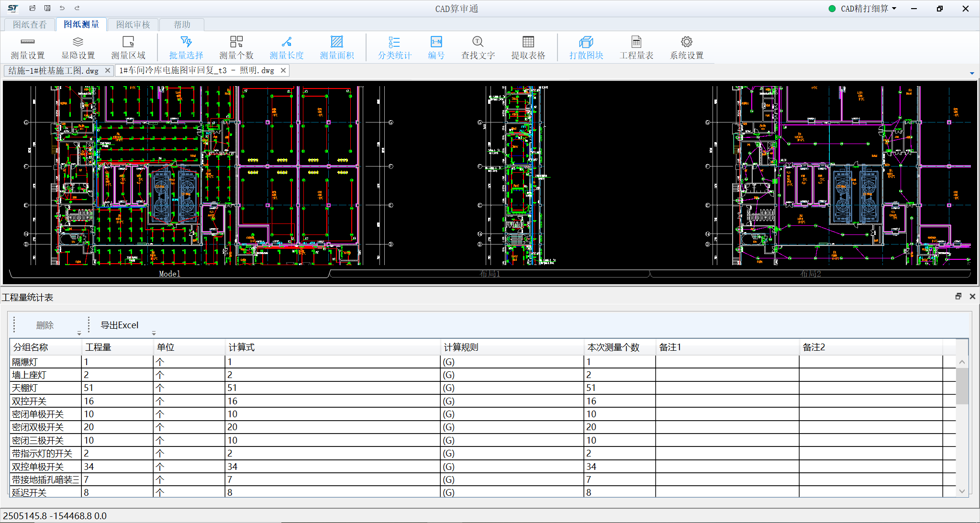Open the overflow arrow beside 导出Excel
The width and height of the screenshot is (980, 523).
pyautogui.click(x=154, y=333)
